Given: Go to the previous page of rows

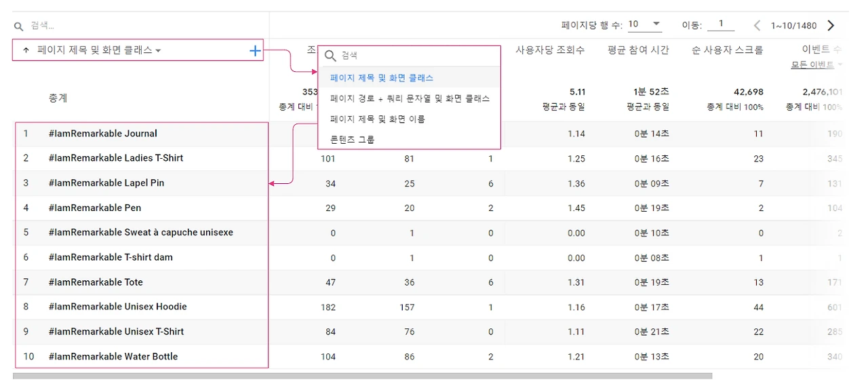Looking at the screenshot, I should click(x=757, y=26).
